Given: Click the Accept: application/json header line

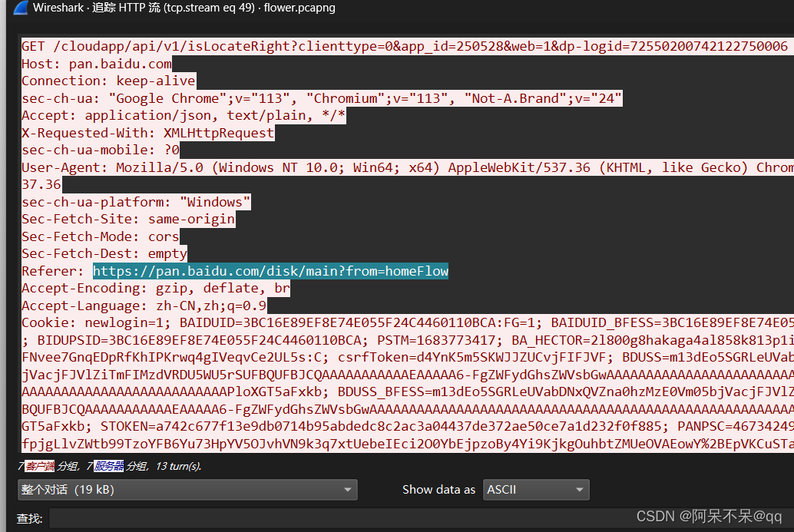Looking at the screenshot, I should [x=184, y=115].
